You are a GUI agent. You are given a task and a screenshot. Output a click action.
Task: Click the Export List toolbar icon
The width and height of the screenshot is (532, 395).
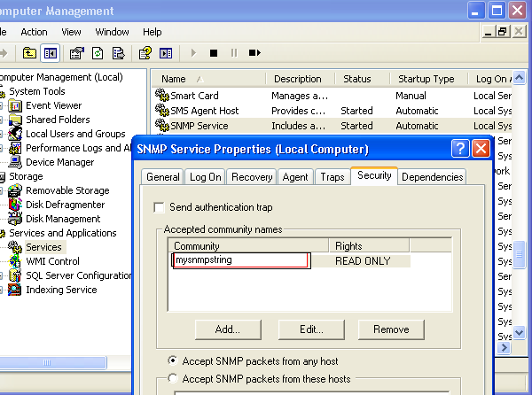click(x=119, y=53)
